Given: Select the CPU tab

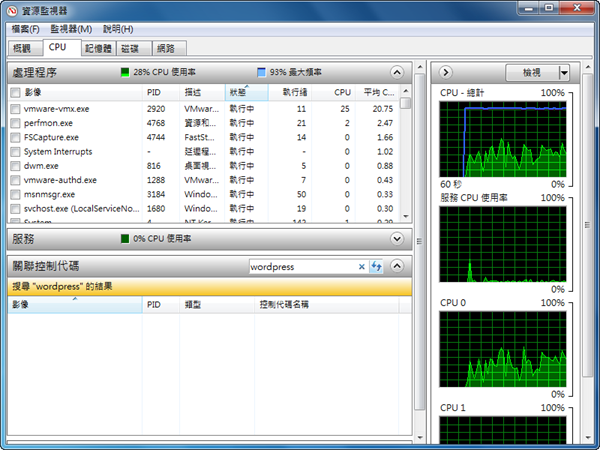Looking at the screenshot, I should 61,47.
